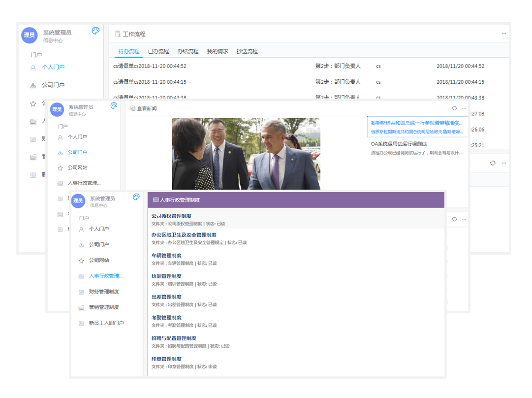The height and width of the screenshot is (398, 532).
Task: Select 个人门户 in the back window sidebar
Action: point(53,67)
